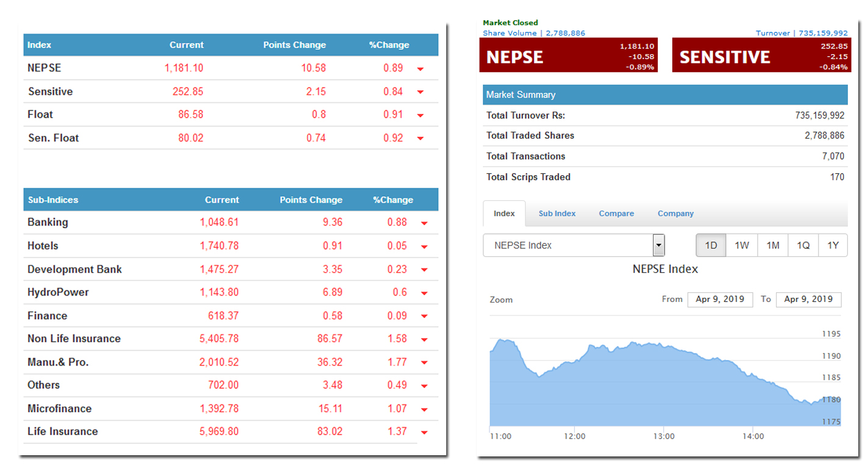The height and width of the screenshot is (468, 868).
Task: Click the Total Turnover Rs: label
Action: coord(525,115)
